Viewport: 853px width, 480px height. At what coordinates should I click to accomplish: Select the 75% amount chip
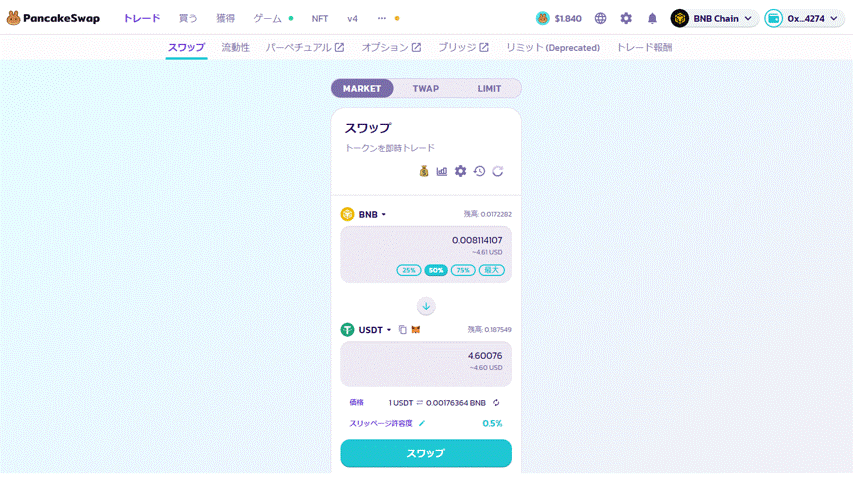tap(463, 270)
